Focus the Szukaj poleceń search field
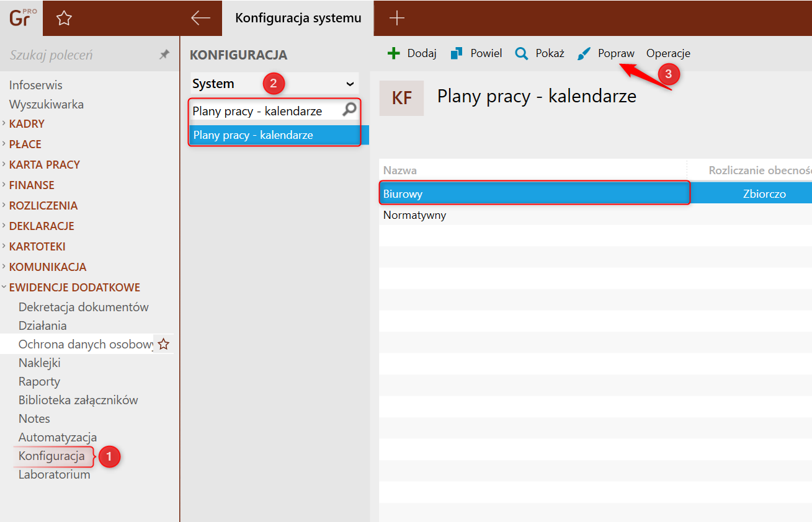 (x=81, y=55)
